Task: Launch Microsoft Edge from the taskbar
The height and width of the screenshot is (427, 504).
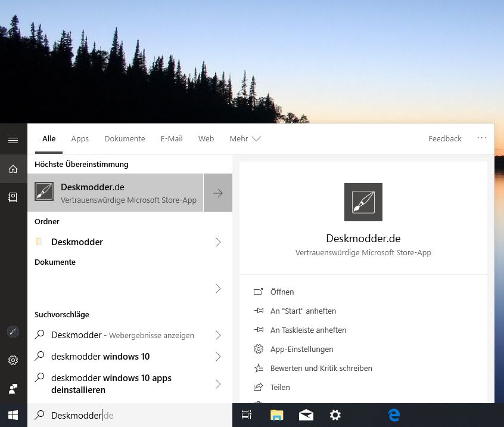Action: (394, 415)
